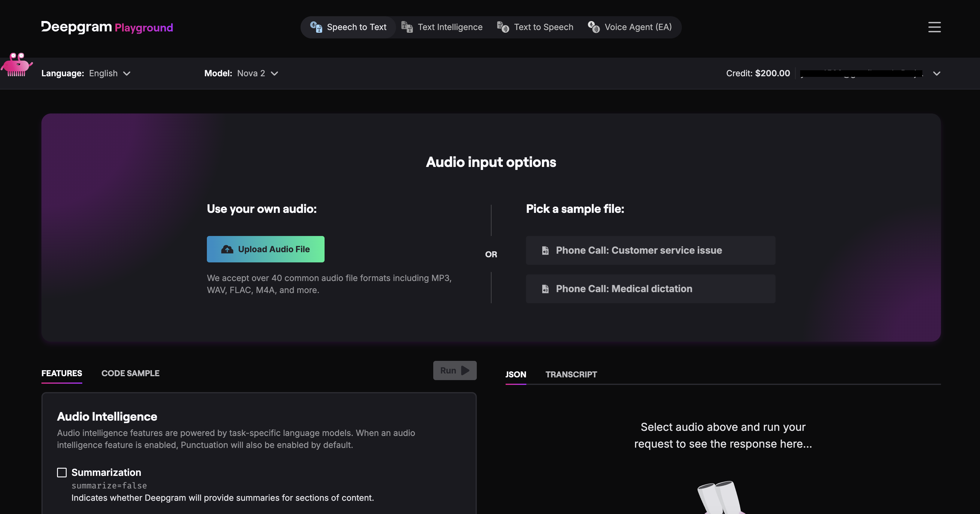
Task: Click the summarize=false parameter text
Action: pyautogui.click(x=109, y=486)
